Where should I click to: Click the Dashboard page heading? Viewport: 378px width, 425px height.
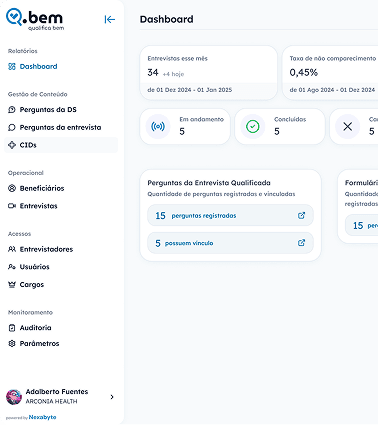click(166, 19)
